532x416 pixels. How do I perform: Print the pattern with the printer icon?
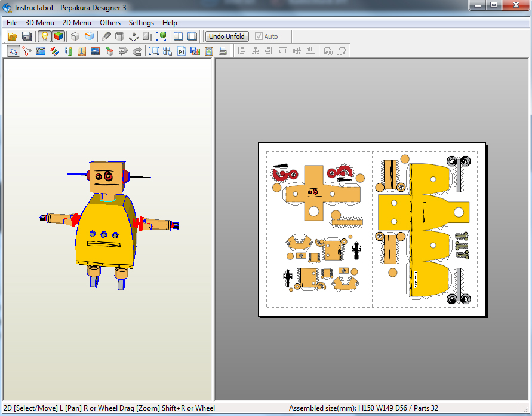pyautogui.click(x=223, y=51)
